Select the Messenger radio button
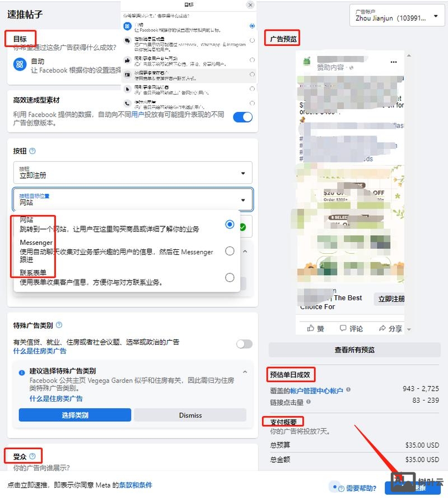448x498 pixels. [230, 252]
